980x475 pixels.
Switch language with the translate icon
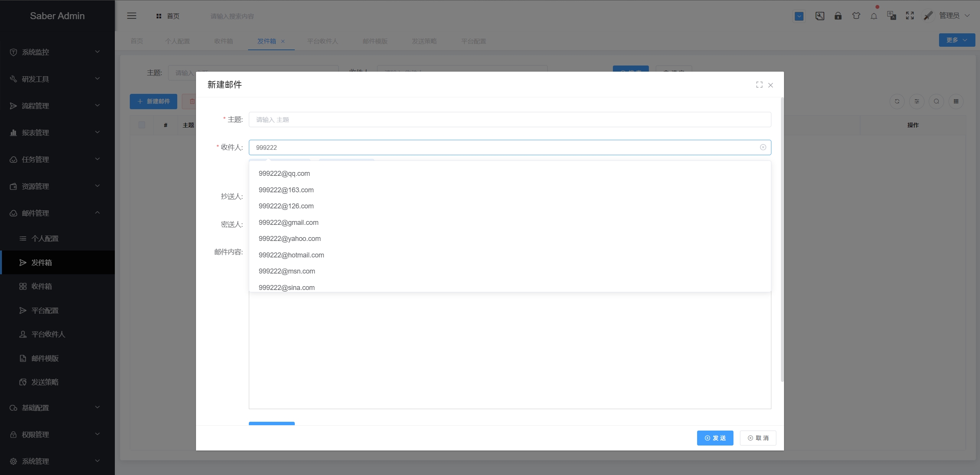click(892, 16)
